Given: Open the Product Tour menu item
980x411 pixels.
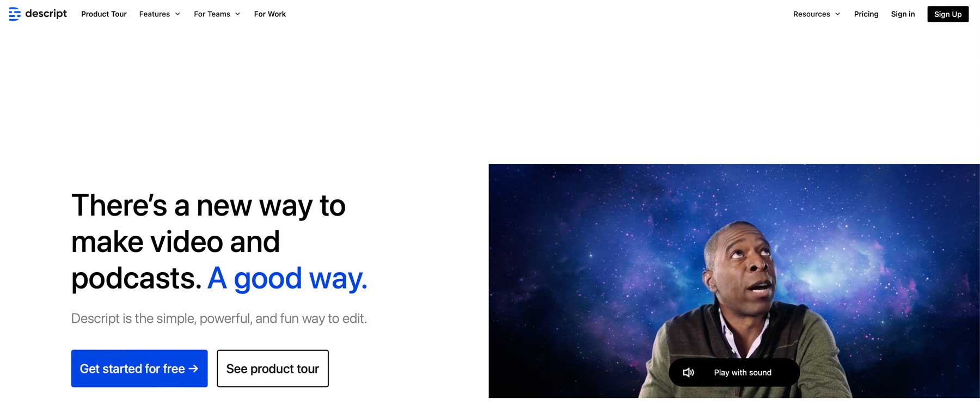Looking at the screenshot, I should point(104,14).
